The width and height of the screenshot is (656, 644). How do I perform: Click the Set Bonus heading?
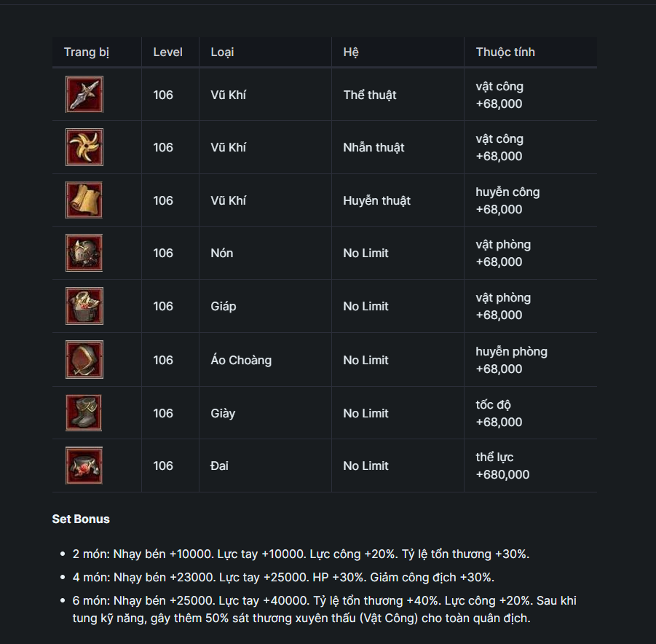click(81, 519)
